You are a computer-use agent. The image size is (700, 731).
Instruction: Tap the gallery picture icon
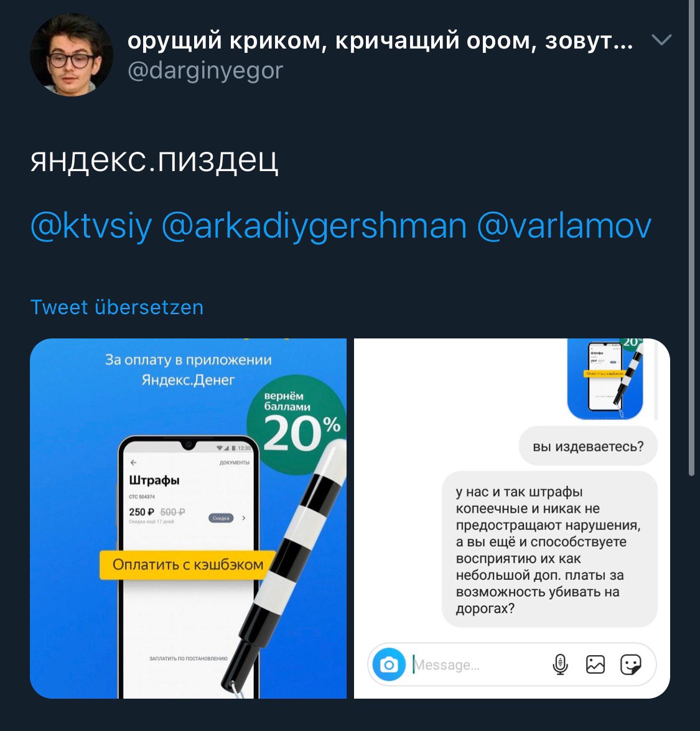click(595, 664)
